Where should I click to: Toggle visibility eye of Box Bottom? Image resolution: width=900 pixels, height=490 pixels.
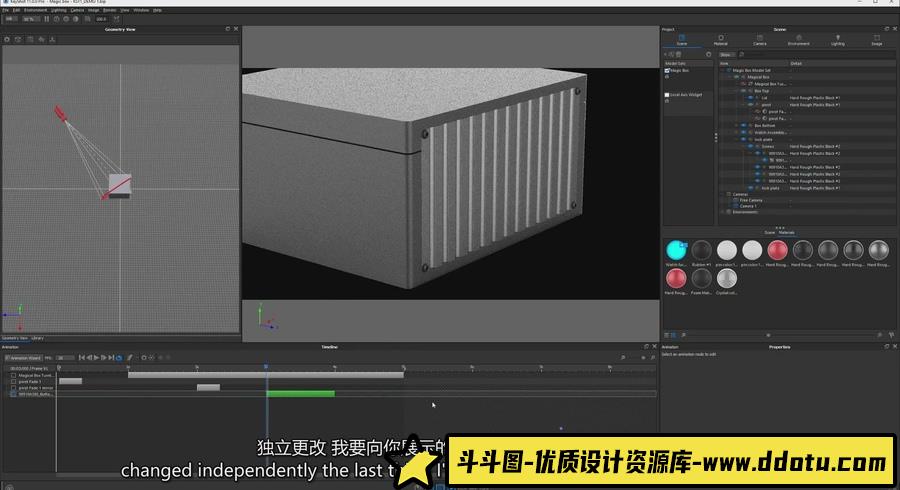(743, 126)
